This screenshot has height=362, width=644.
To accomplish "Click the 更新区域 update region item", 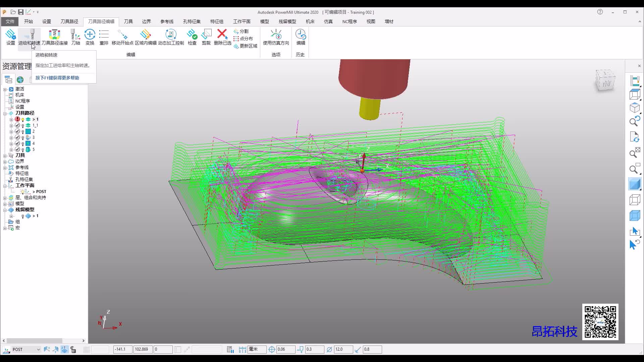I will pyautogui.click(x=246, y=46).
